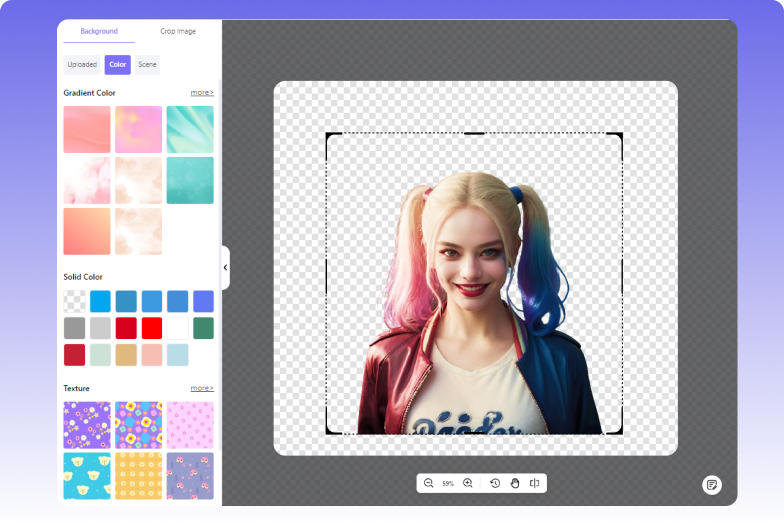
Task: Click the bottom-left crop corner handle
Action: pyautogui.click(x=330, y=430)
